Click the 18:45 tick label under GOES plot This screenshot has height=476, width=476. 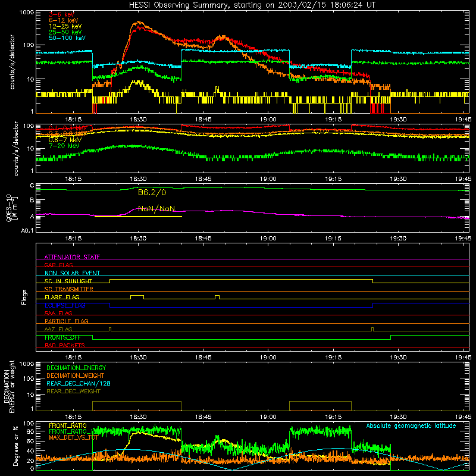203,239
